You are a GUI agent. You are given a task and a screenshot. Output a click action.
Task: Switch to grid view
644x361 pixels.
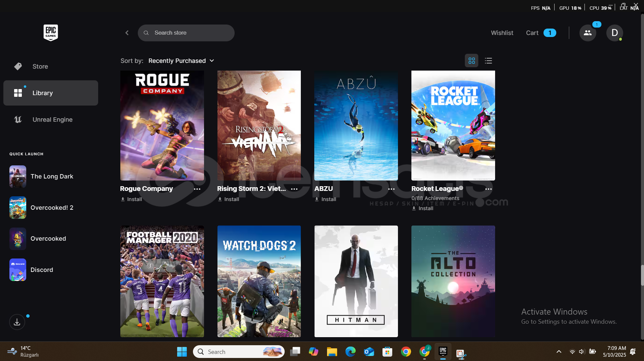click(x=472, y=61)
